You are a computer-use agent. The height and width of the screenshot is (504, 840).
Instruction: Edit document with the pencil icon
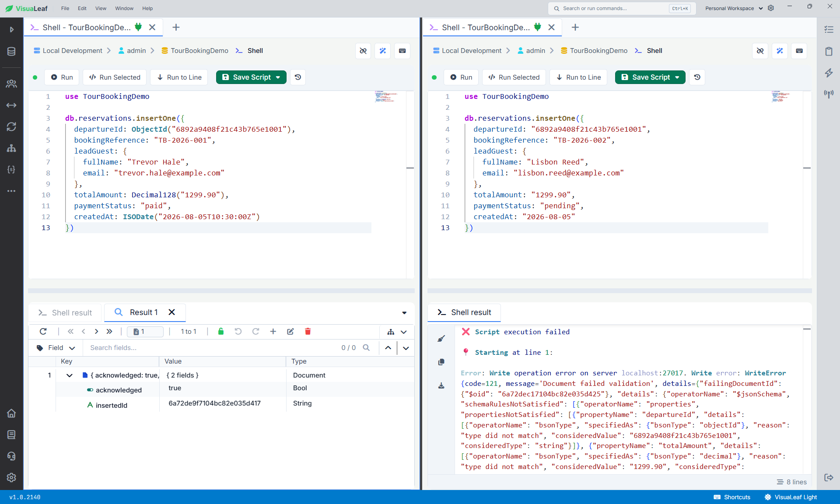[290, 332]
